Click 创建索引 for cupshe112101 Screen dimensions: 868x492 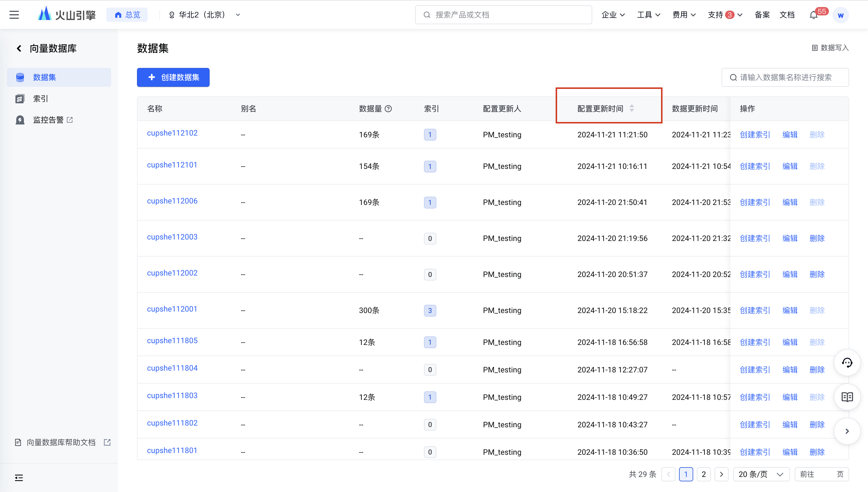tap(755, 166)
